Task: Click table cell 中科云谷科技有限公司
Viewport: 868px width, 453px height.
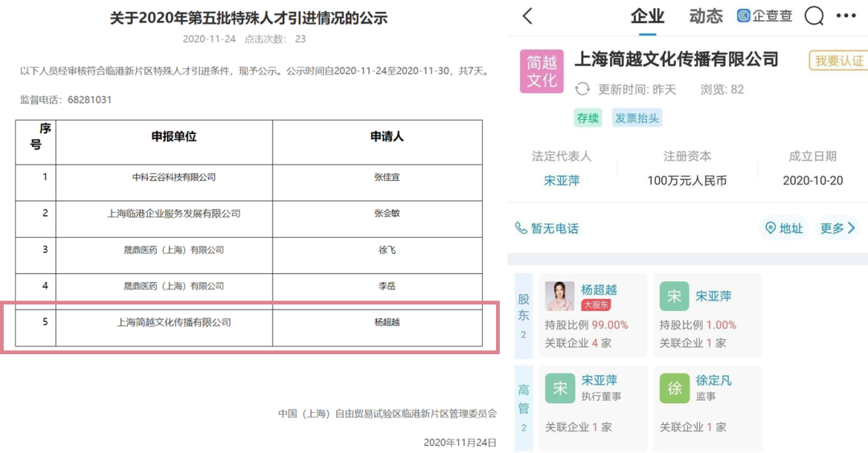Action: 174,177
